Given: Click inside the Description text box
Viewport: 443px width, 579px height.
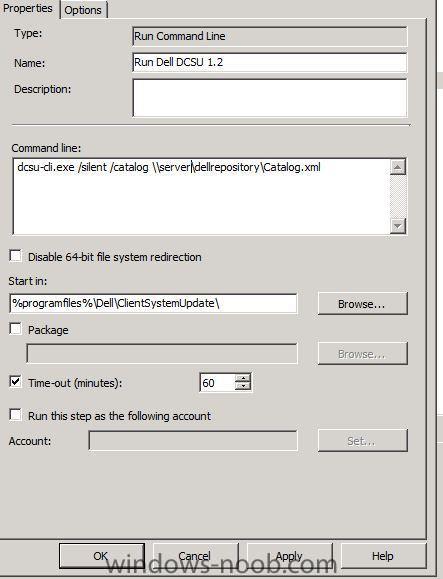Looking at the screenshot, I should click(270, 98).
